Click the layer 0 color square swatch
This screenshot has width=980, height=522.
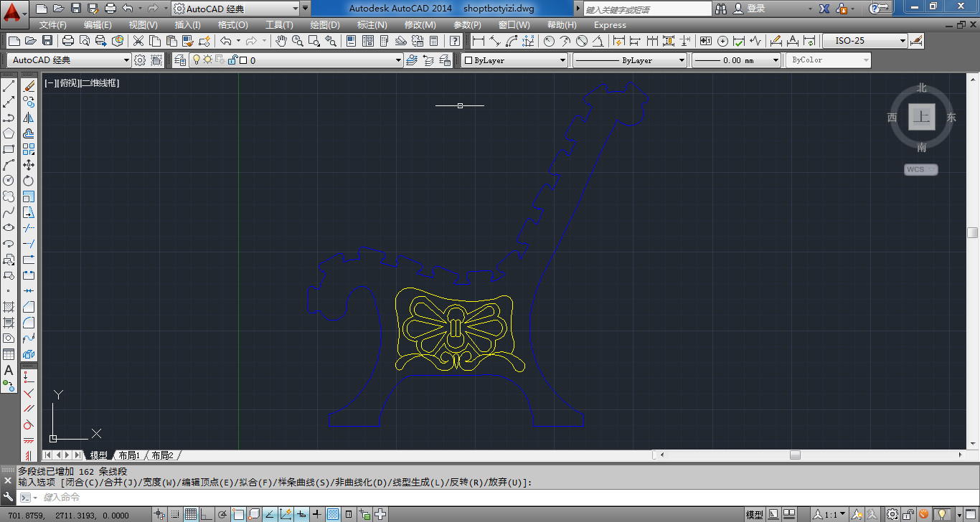(243, 60)
